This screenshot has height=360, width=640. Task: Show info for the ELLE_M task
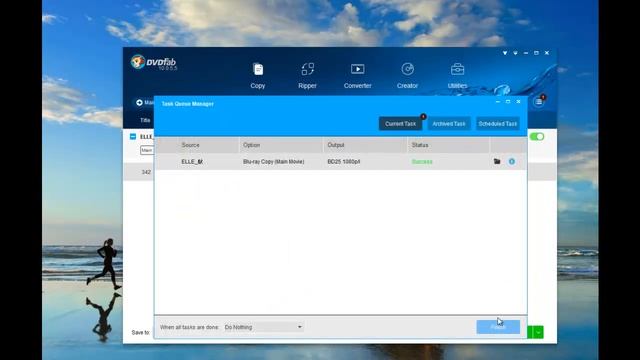point(512,162)
